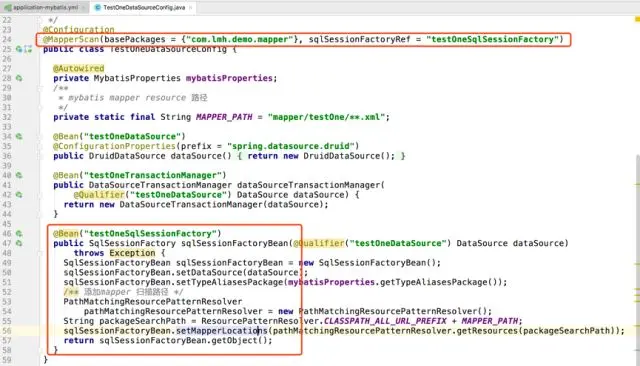The height and width of the screenshot is (366, 640).
Task: Toggle the fold marker at line 31
Action: tap(40, 107)
